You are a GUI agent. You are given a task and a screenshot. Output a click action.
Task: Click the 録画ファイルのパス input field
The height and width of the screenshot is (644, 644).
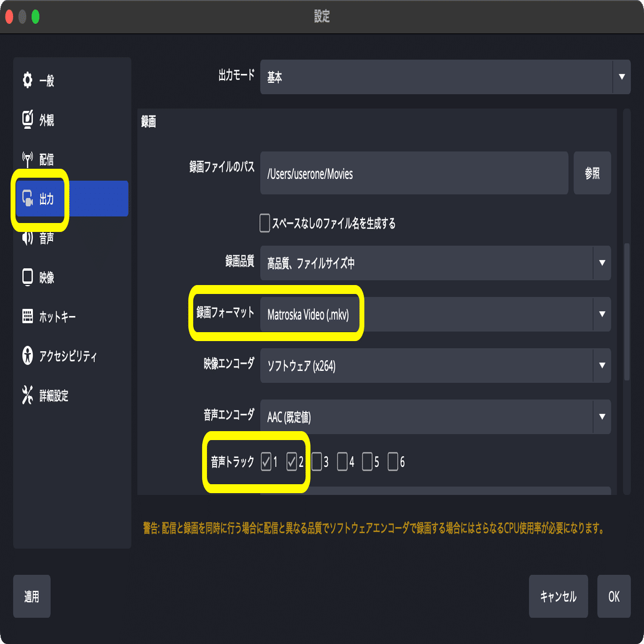coord(414,173)
